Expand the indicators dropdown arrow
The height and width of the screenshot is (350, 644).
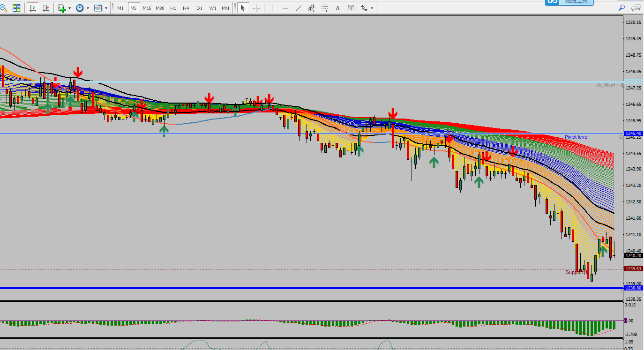point(70,8)
